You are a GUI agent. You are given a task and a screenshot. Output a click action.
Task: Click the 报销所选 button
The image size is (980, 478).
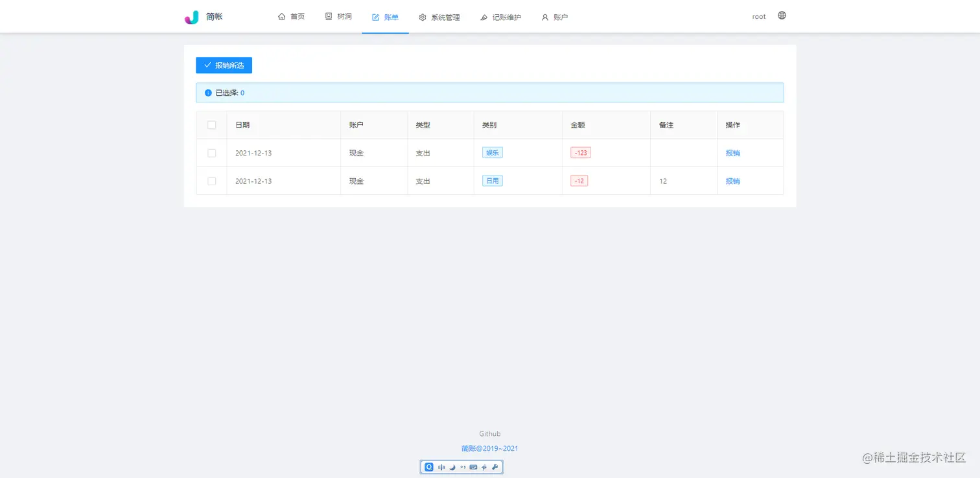tap(224, 65)
